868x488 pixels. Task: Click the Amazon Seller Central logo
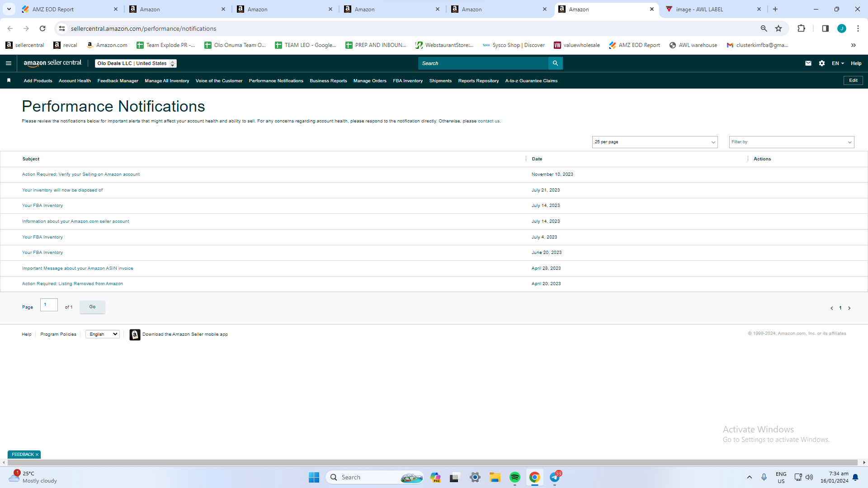(x=52, y=63)
